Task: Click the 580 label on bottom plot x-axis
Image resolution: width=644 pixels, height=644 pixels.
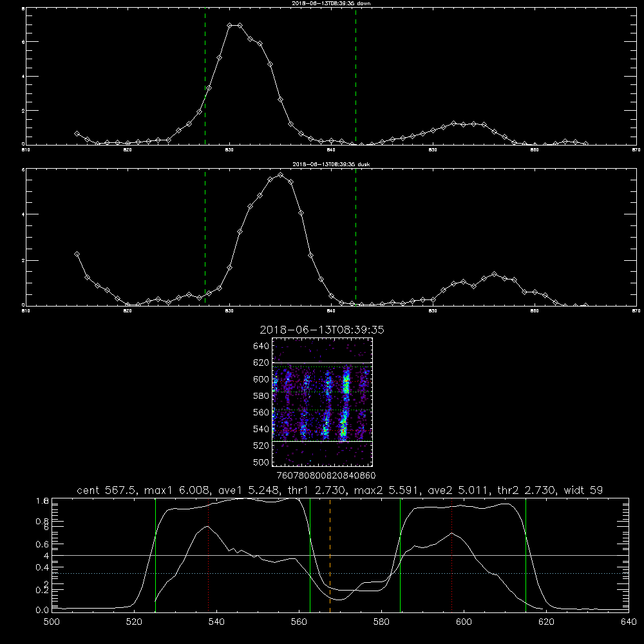Action: 381,622
